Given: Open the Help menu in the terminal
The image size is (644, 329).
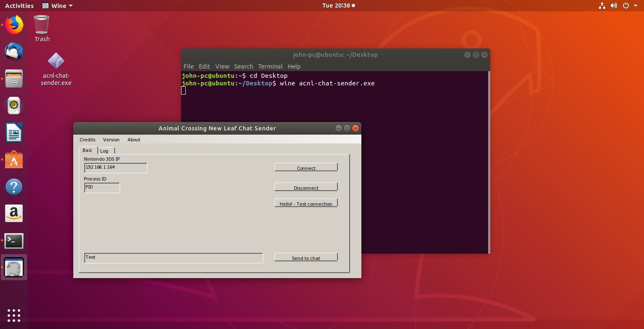Looking at the screenshot, I should pos(294,66).
